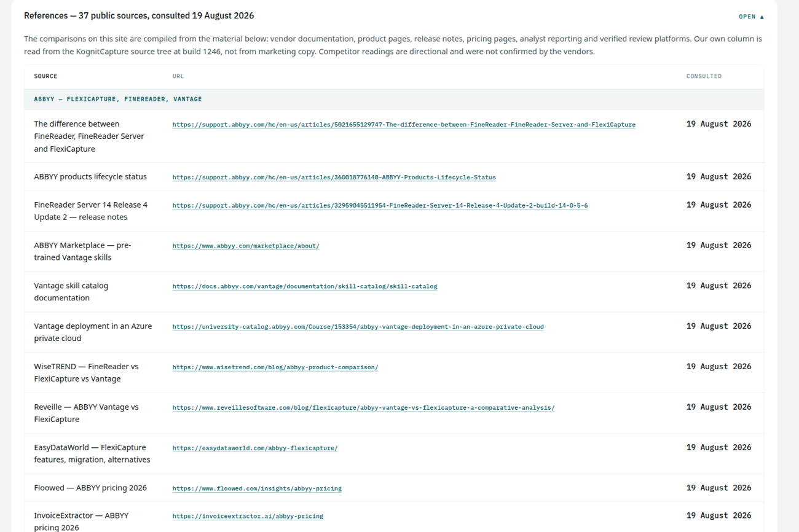Screen dimensions: 799x532
Task: Click consulted date in the Floowed row
Action: point(718,488)
